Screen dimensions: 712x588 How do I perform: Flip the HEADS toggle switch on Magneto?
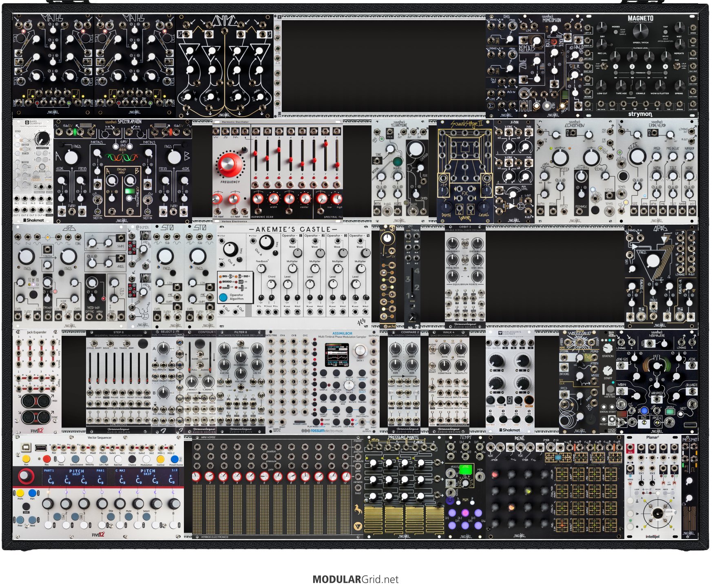point(604,66)
